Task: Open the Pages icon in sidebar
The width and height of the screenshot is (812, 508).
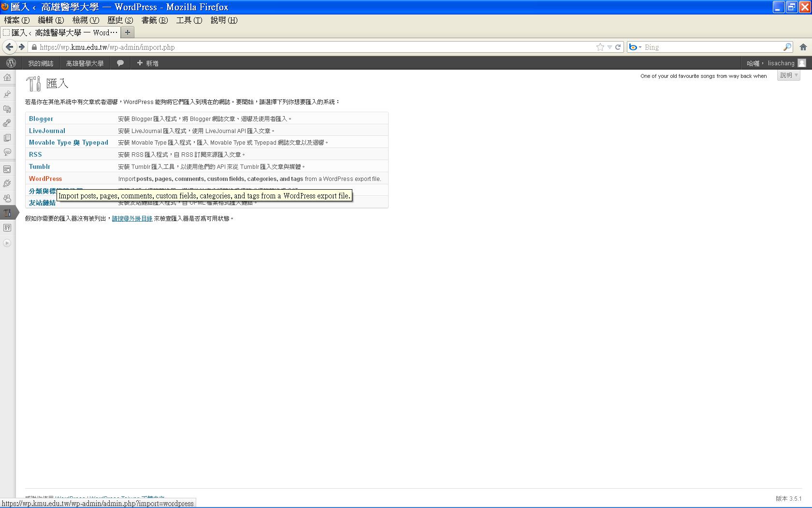Action: click(x=7, y=138)
